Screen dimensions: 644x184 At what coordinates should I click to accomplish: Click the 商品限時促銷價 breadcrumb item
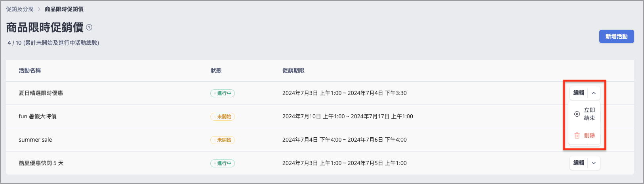(64, 9)
